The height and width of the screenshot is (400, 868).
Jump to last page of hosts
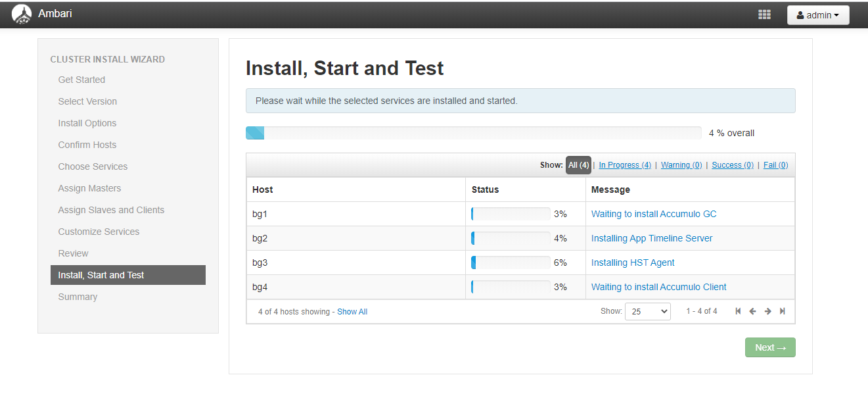(782, 311)
